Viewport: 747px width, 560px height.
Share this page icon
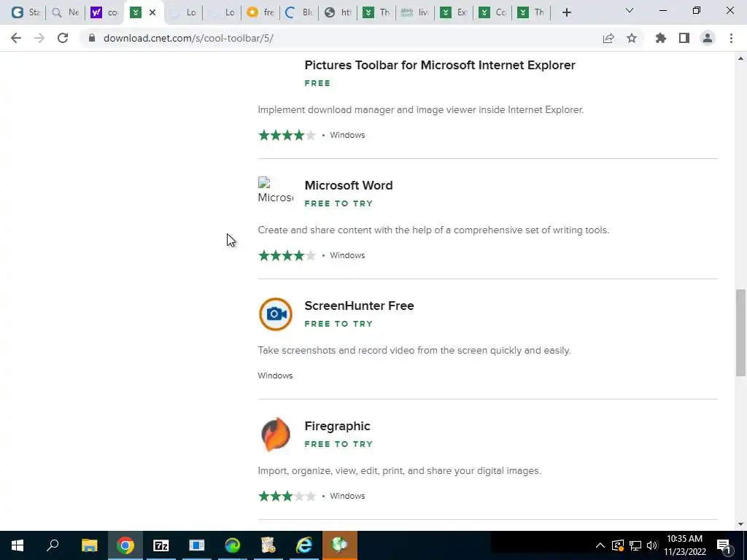click(608, 38)
